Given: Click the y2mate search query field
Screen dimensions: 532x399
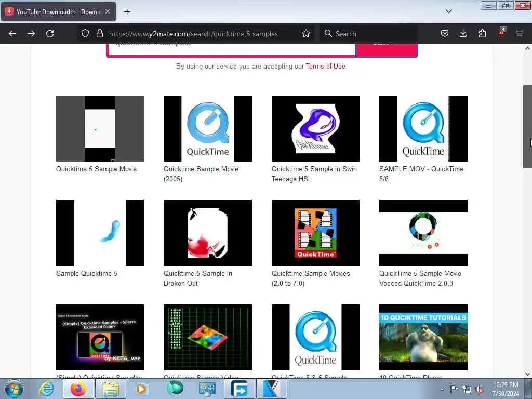Looking at the screenshot, I should [231, 49].
